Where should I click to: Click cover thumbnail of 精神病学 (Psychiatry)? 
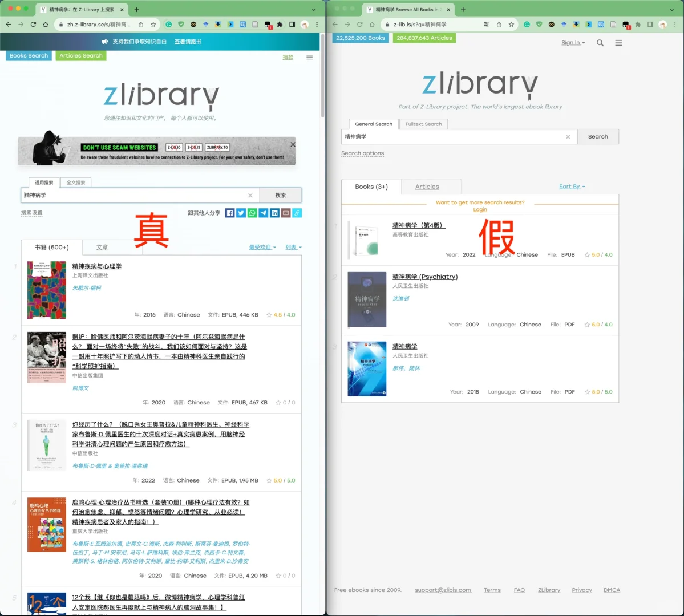367,299
